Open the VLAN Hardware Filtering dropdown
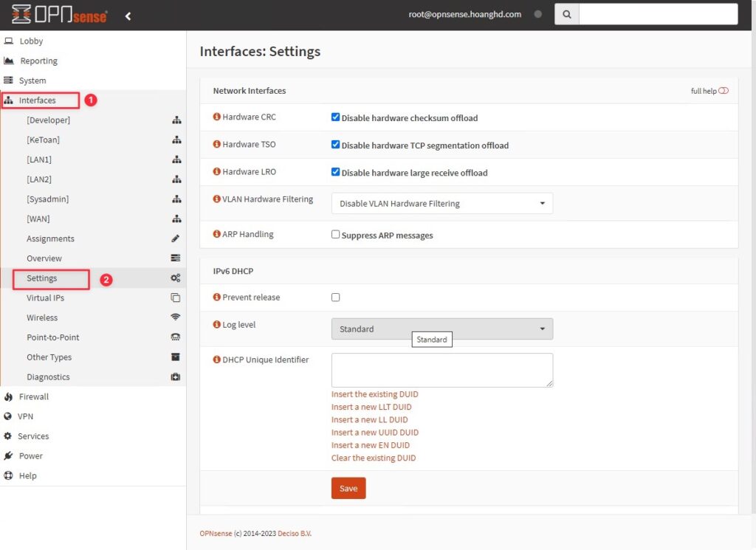 [x=442, y=204]
